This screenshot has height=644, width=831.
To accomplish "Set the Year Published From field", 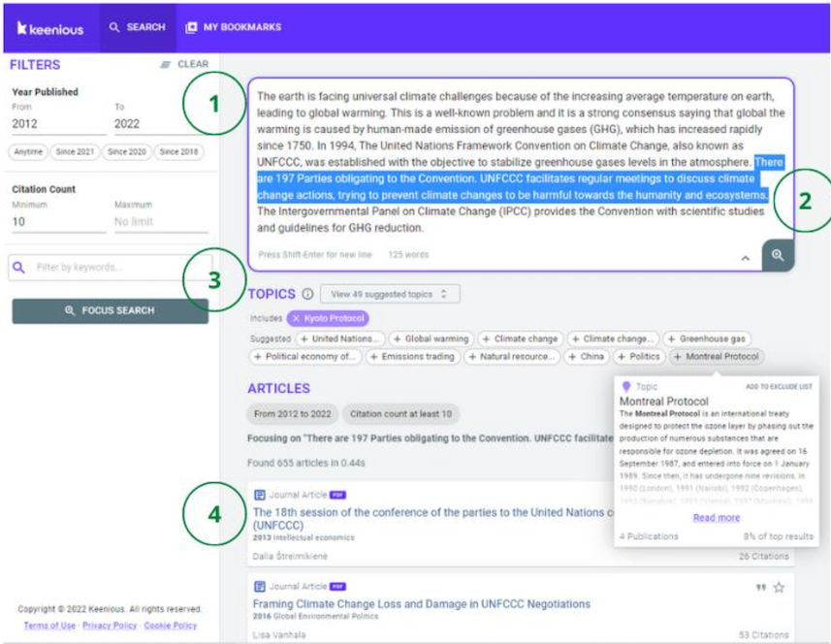I will coord(58,124).
